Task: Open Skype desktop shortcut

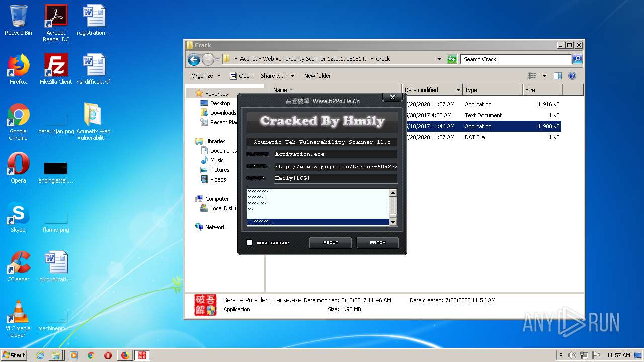Action: click(x=18, y=217)
